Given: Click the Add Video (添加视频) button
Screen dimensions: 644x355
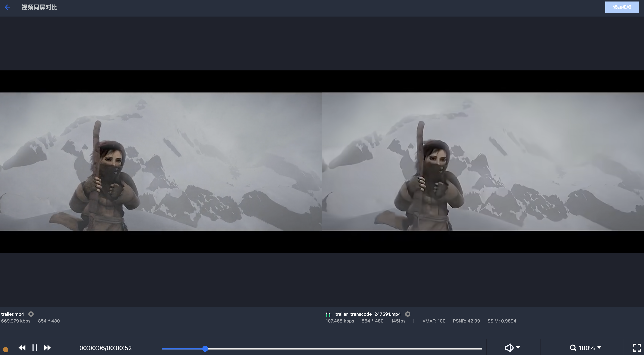Looking at the screenshot, I should pos(622,7).
